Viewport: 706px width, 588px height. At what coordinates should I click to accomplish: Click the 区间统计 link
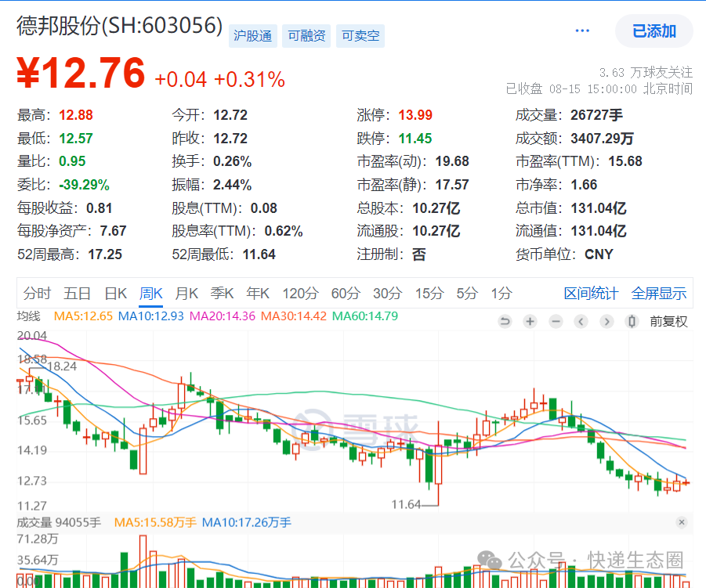[591, 294]
